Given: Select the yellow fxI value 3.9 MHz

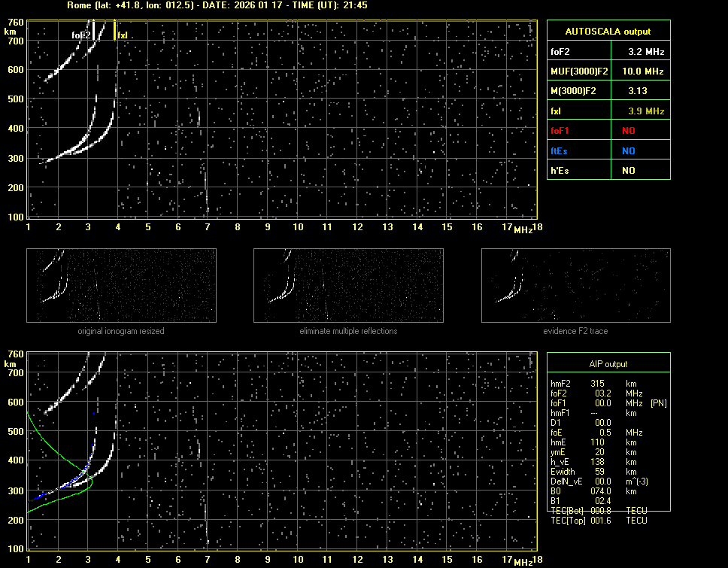Looking at the screenshot, I should tap(646, 111).
